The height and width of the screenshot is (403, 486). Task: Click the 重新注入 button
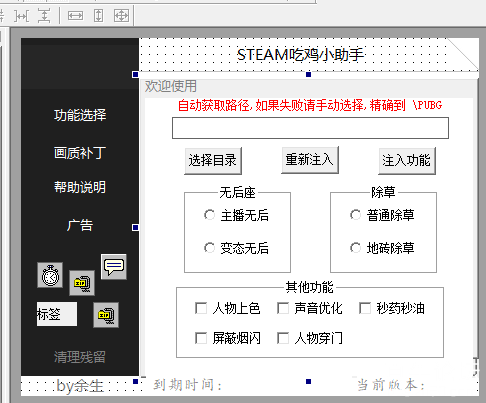click(x=310, y=160)
